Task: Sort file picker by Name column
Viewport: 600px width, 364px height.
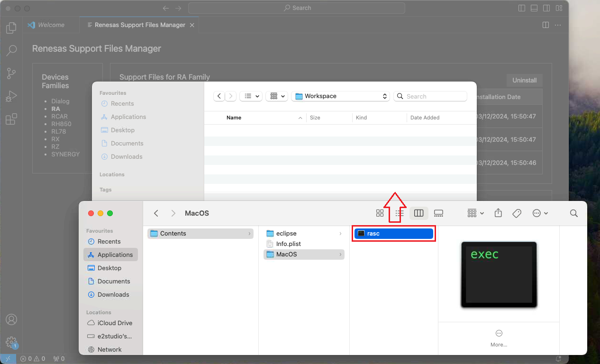Action: 234,118
